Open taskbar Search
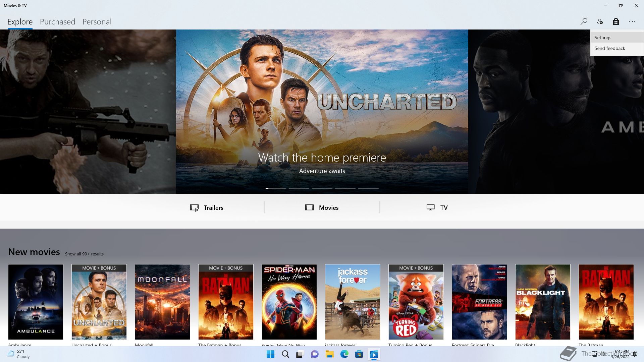This screenshot has width=644, height=362. 285,354
